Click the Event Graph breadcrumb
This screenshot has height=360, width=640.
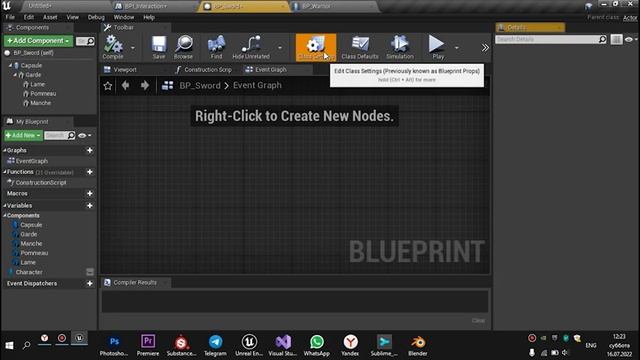point(257,85)
